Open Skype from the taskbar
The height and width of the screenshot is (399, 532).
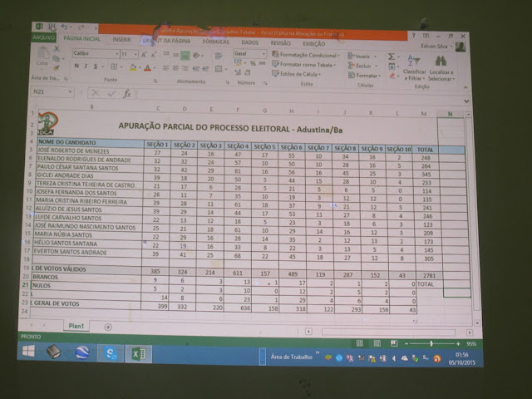(111, 353)
